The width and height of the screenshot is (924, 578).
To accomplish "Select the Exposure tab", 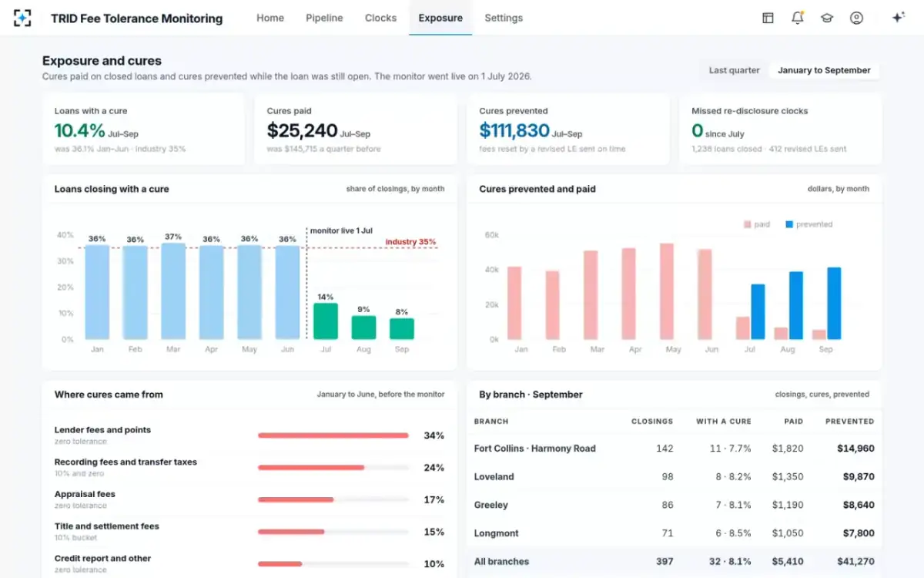I will 440,18.
